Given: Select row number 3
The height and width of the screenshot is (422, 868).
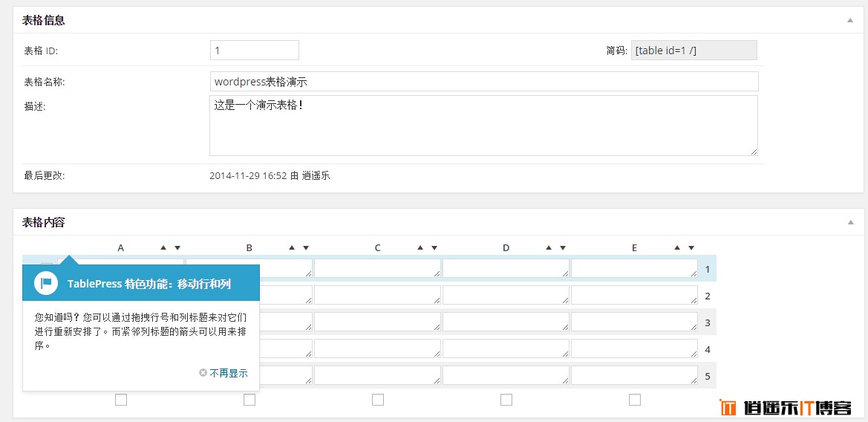Looking at the screenshot, I should 708,323.
